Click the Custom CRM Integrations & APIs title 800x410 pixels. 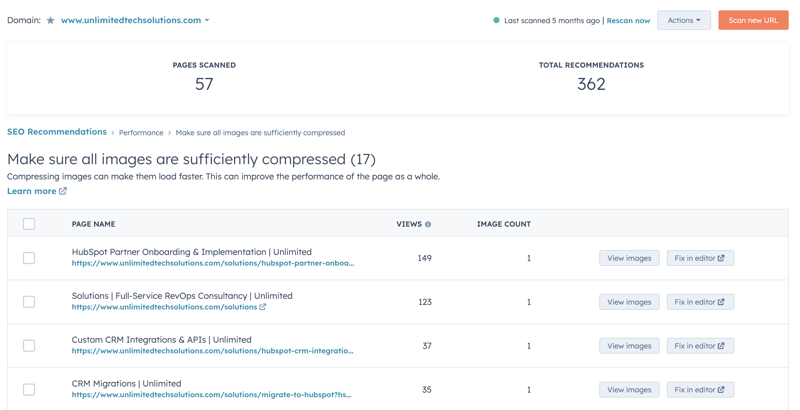(161, 340)
